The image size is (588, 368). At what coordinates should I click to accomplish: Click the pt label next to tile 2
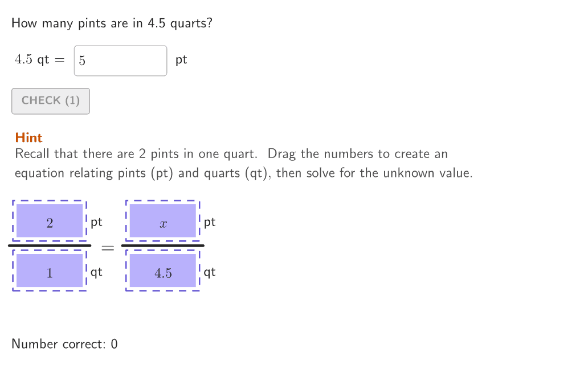pos(96,222)
